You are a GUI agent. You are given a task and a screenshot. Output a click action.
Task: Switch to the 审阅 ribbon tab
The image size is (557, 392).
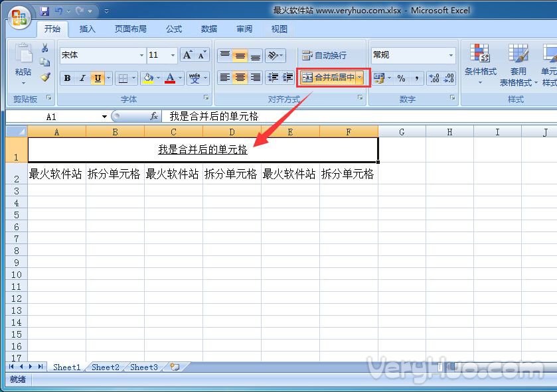pos(244,29)
